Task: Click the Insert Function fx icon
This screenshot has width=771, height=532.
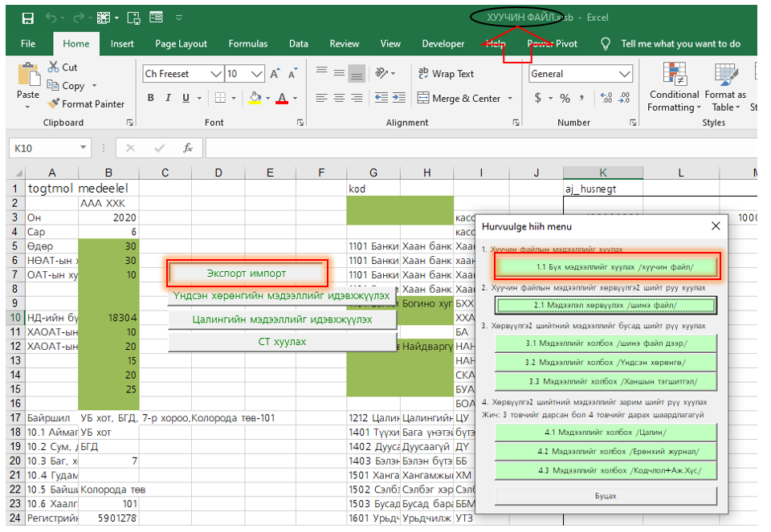Action: 188,148
